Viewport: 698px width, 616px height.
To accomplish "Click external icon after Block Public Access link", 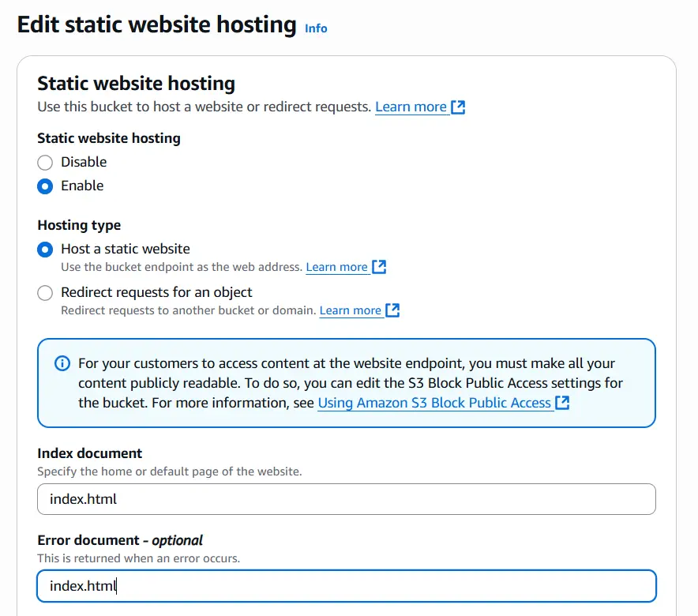I will pos(562,403).
